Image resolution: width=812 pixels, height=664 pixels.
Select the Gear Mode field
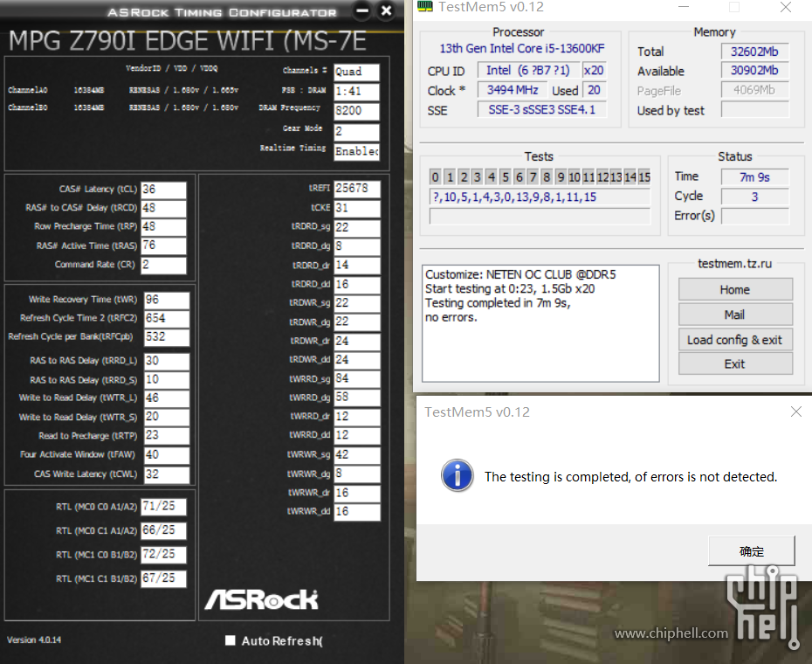(357, 132)
